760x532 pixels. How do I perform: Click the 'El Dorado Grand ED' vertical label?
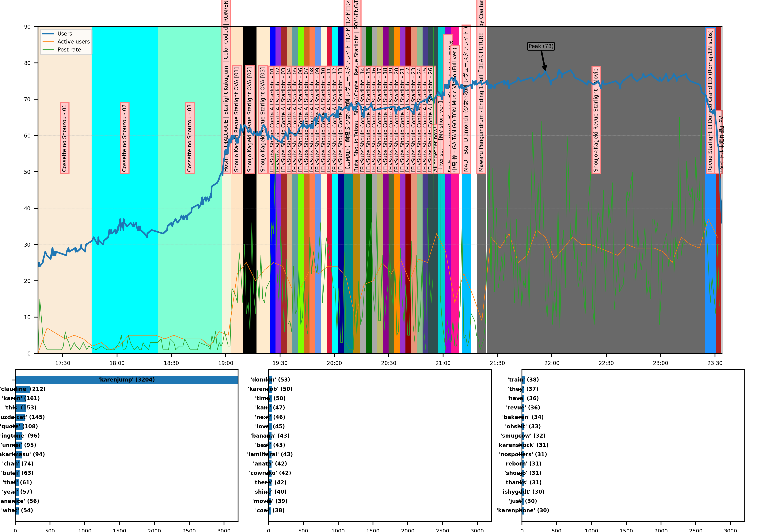click(x=710, y=101)
